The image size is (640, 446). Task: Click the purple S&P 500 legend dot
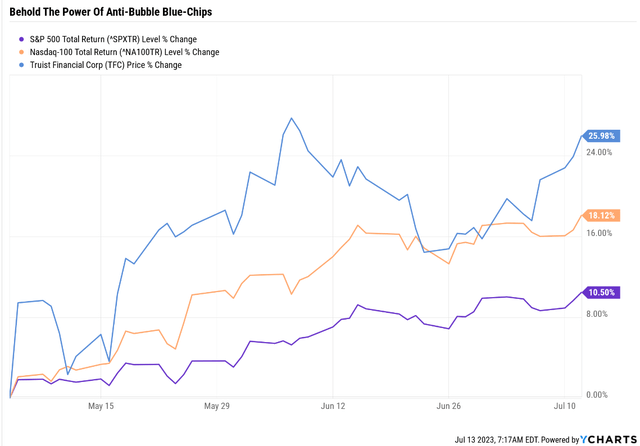pos(21,40)
